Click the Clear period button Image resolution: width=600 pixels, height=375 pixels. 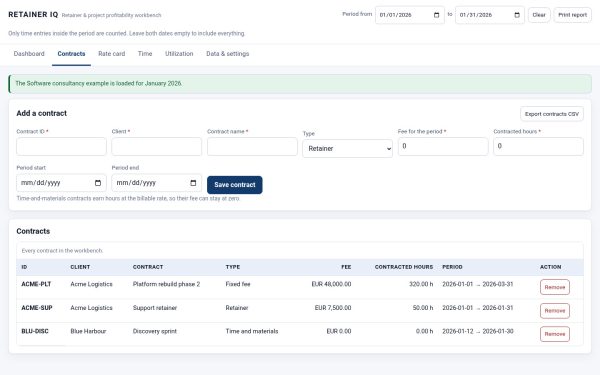[539, 15]
